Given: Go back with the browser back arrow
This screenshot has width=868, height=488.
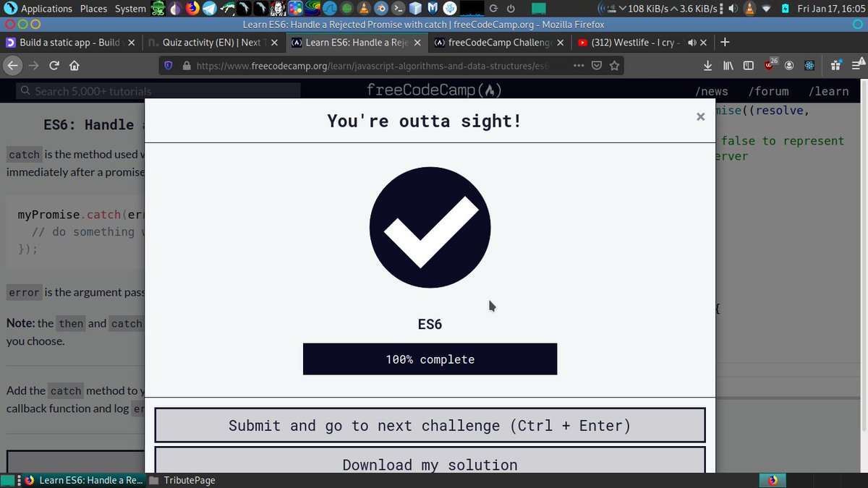Looking at the screenshot, I should 12,66.
